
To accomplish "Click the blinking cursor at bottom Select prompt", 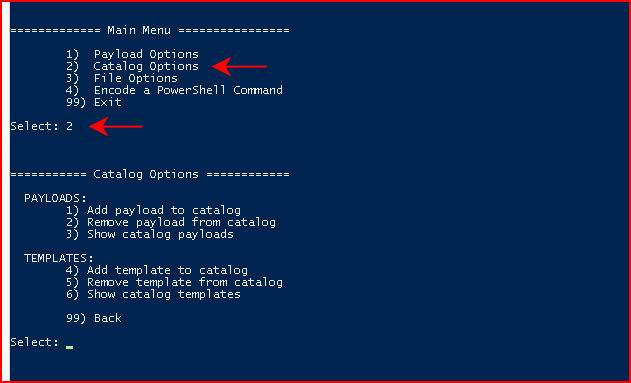I will coord(70,346).
